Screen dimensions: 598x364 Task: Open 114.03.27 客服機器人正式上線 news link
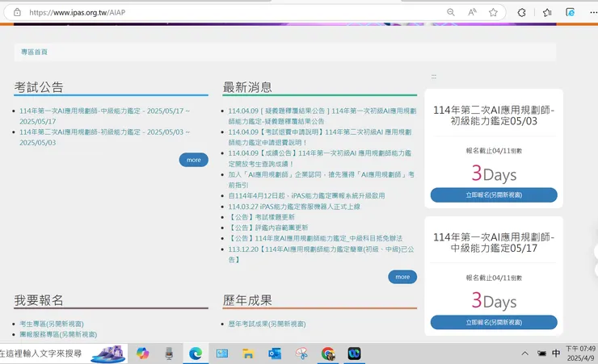coord(294,207)
